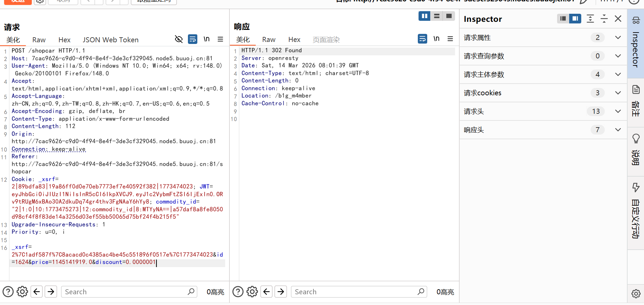Image resolution: width=644 pixels, height=305 pixels.
Task: Click the request Search input field
Action: (x=124, y=292)
